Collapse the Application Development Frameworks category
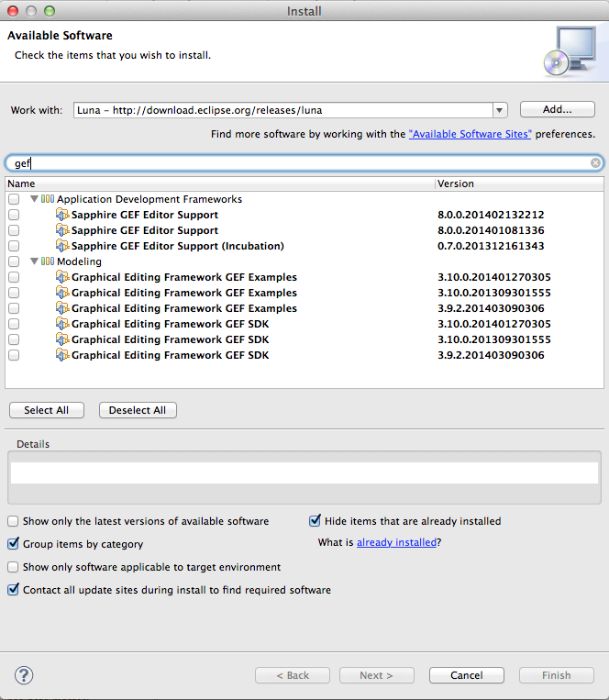The image size is (609, 700). (x=34, y=199)
